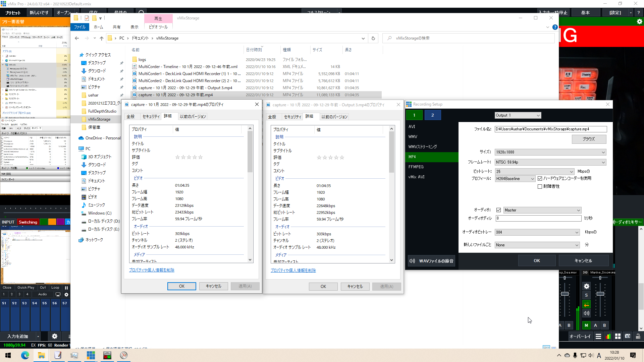
Task: Open the bitrate 25 dropdown
Action: pos(534,172)
